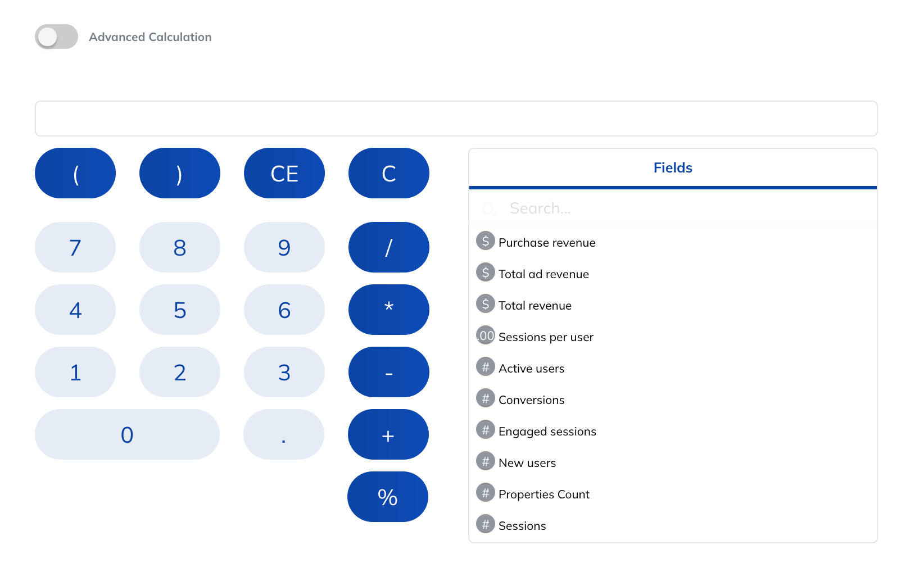
Task: Click the hash icon beside Engaged sessions
Action: pyautogui.click(x=486, y=430)
